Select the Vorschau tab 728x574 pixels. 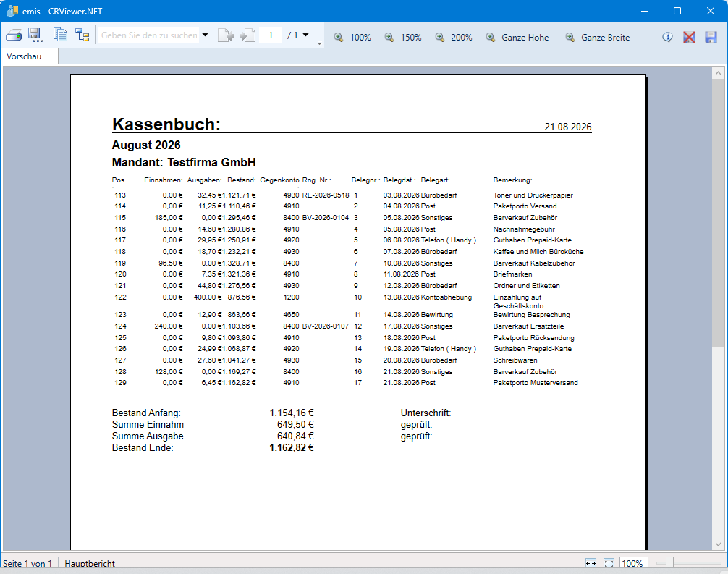pos(29,56)
